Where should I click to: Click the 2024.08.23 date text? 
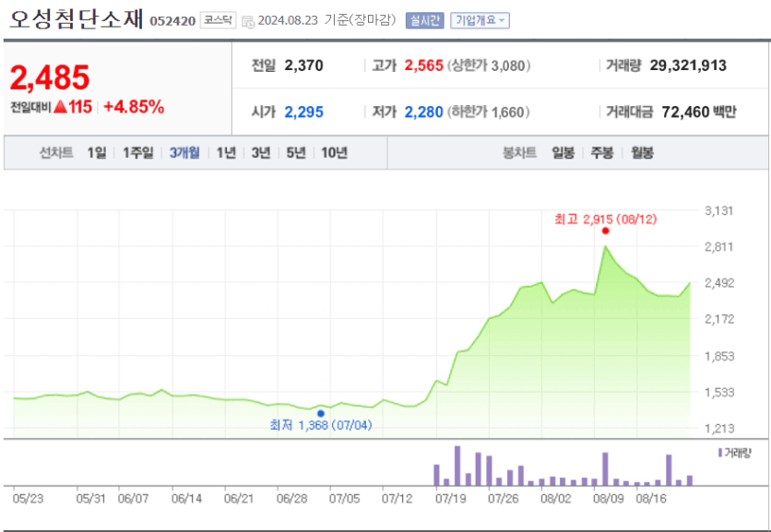click(288, 20)
